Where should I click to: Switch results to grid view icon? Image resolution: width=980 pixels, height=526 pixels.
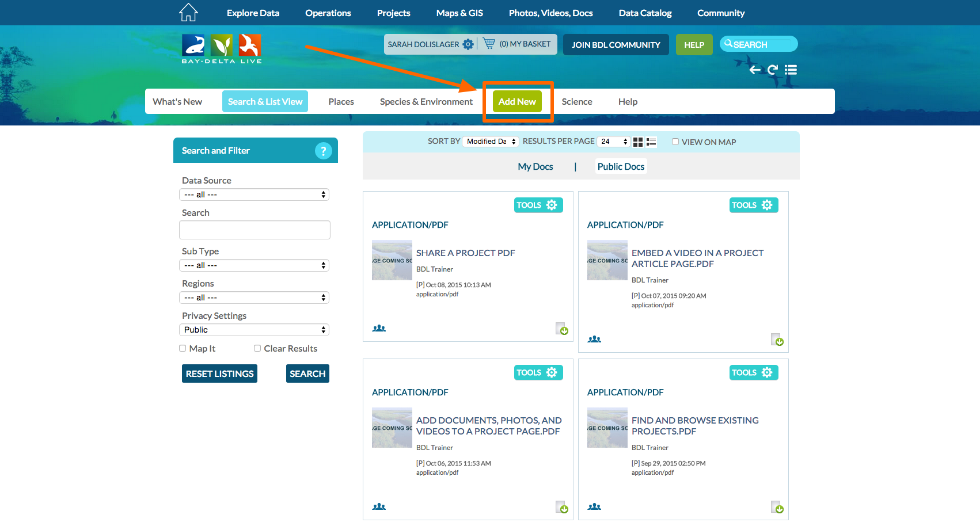point(638,142)
